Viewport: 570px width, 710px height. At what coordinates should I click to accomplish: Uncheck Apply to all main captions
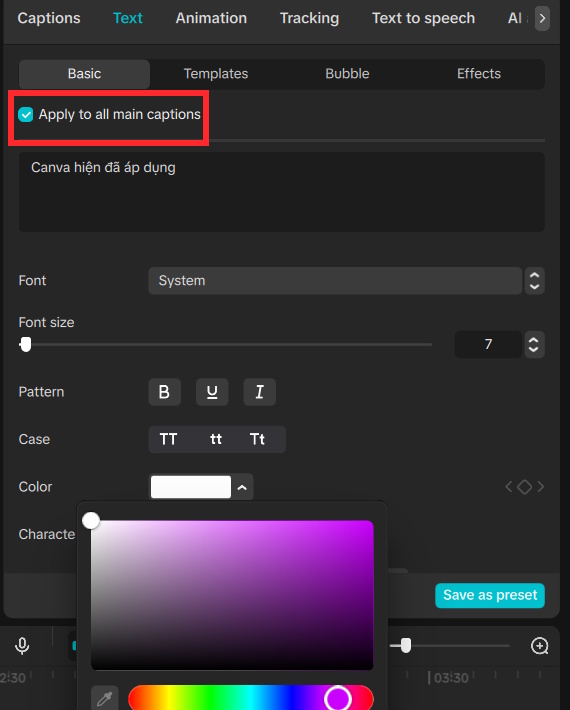point(25,115)
